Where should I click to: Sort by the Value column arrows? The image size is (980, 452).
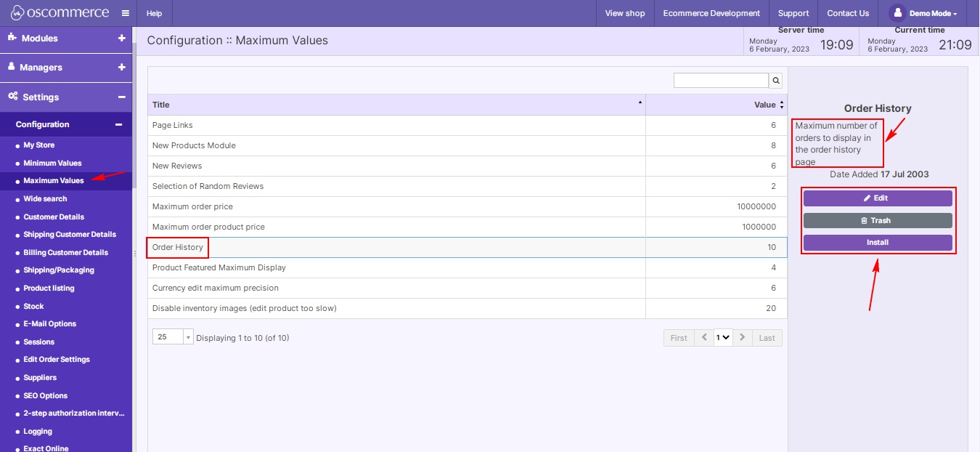(781, 105)
